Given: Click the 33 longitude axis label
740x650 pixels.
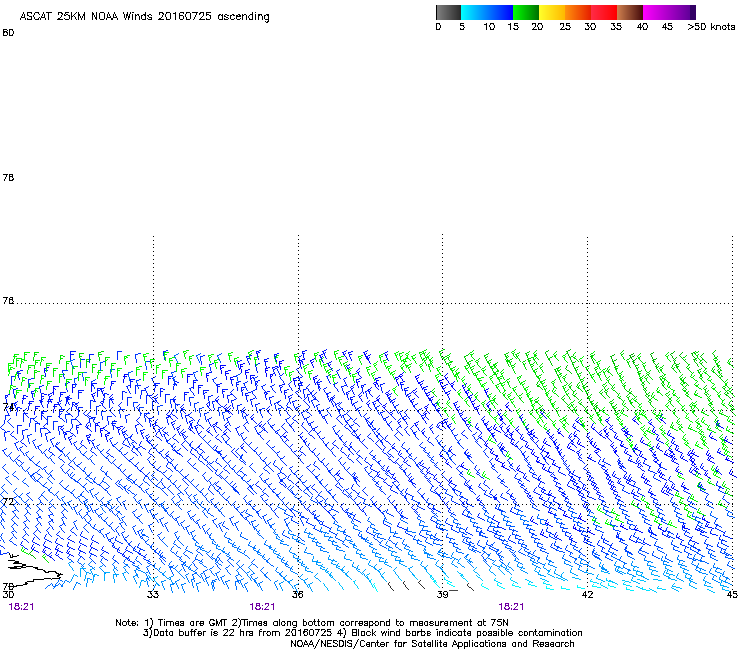Looking at the screenshot, I should (153, 594).
